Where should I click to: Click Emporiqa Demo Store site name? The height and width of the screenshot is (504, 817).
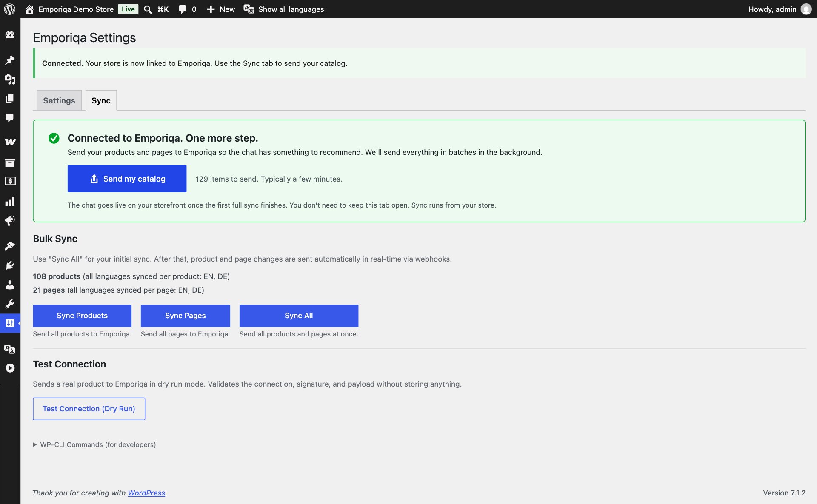[76, 9]
